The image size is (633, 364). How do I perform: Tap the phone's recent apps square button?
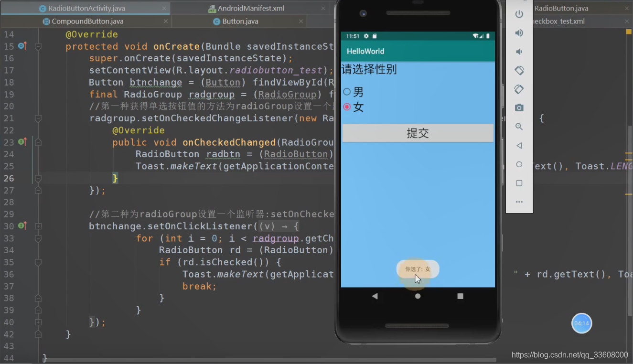pyautogui.click(x=460, y=296)
